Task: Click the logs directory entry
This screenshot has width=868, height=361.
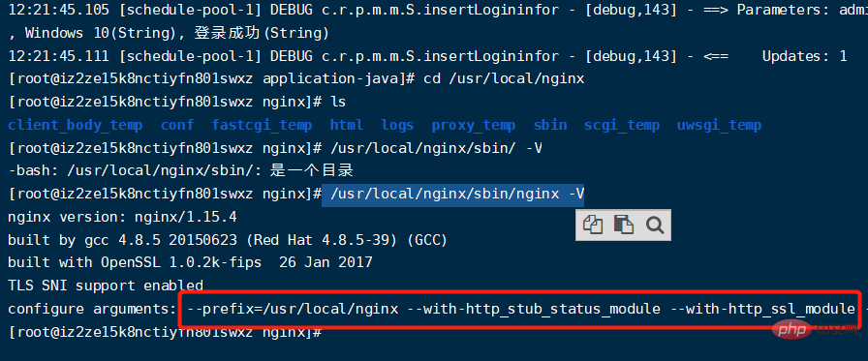Action: [x=397, y=126]
